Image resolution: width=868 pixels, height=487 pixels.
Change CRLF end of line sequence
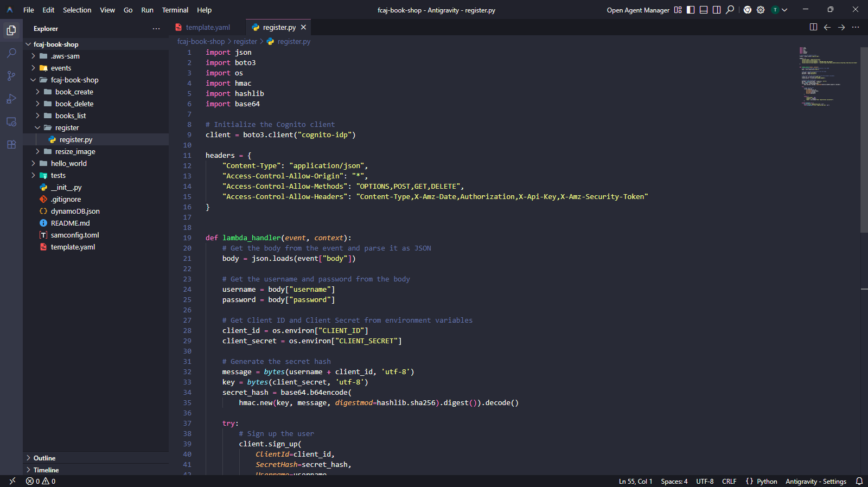(729, 481)
